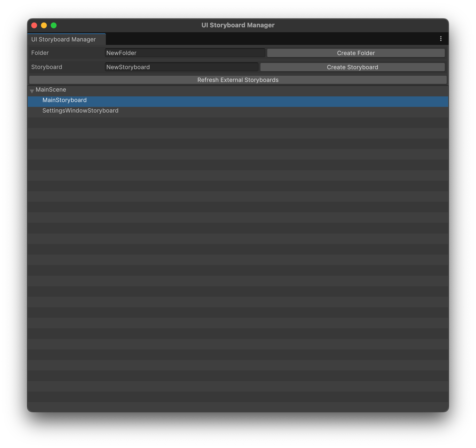476x448 pixels.
Task: Select the MainStoryboard item
Action: (x=65, y=100)
